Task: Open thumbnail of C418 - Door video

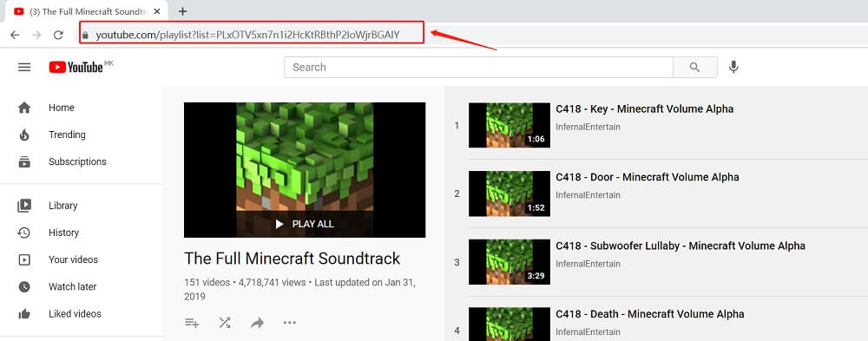Action: tap(510, 193)
